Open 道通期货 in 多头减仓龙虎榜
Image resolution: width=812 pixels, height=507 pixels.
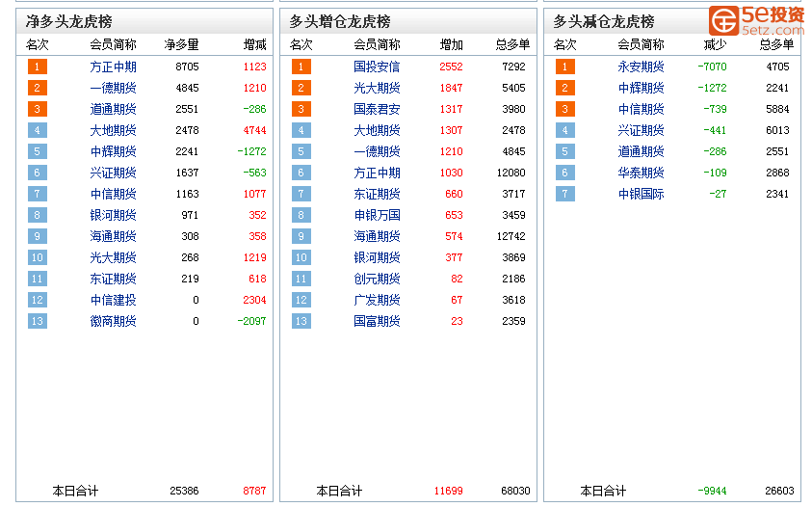tap(642, 151)
